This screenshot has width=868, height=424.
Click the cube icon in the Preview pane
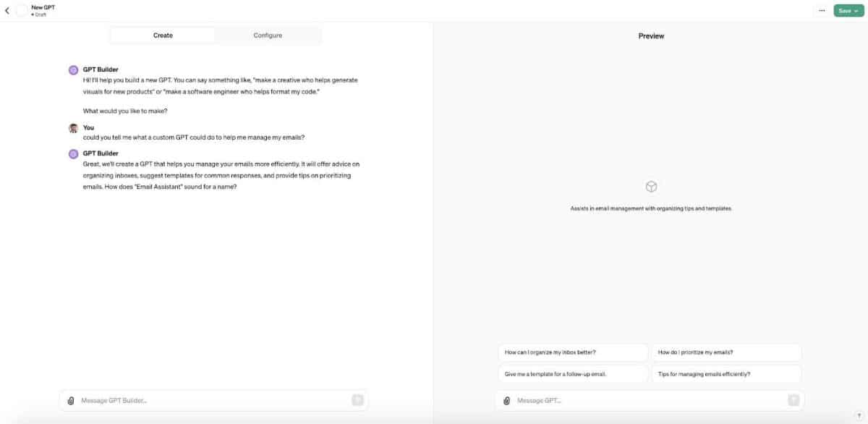pos(651,187)
